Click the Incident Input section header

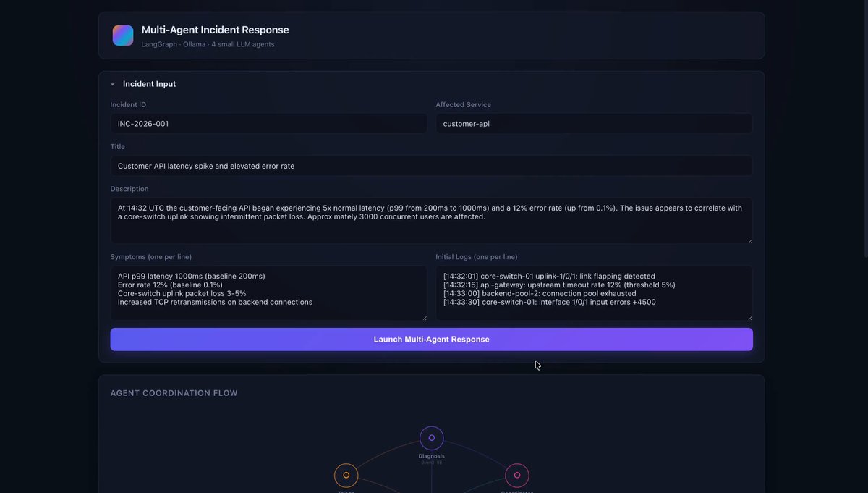coord(149,84)
